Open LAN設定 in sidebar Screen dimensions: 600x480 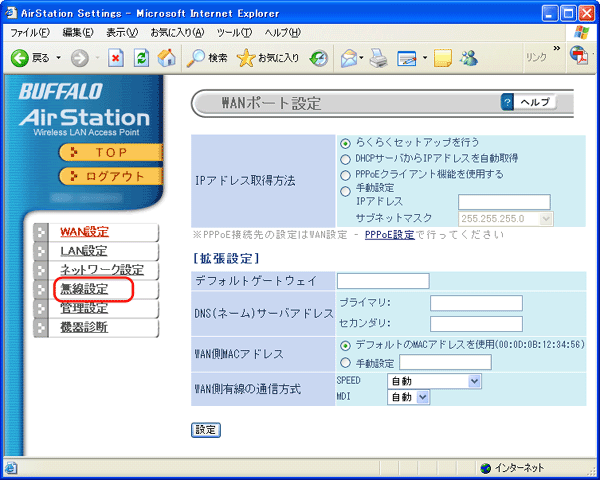[84, 251]
